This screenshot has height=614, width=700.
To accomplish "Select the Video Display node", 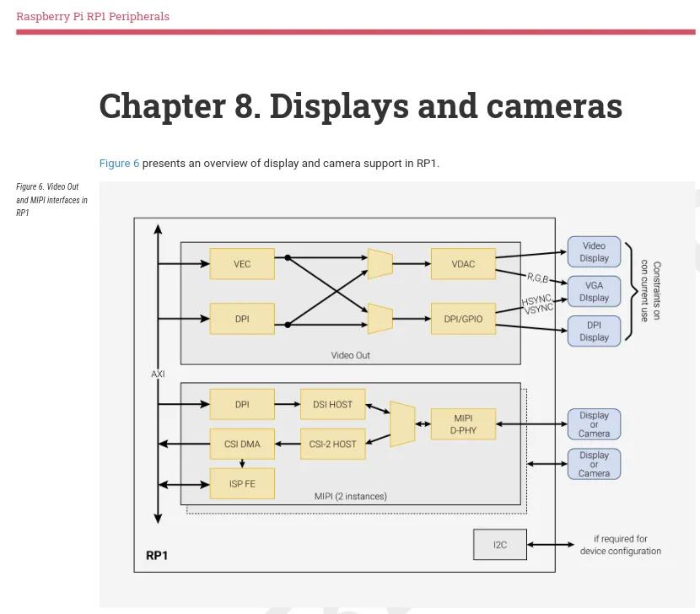I will [x=593, y=251].
